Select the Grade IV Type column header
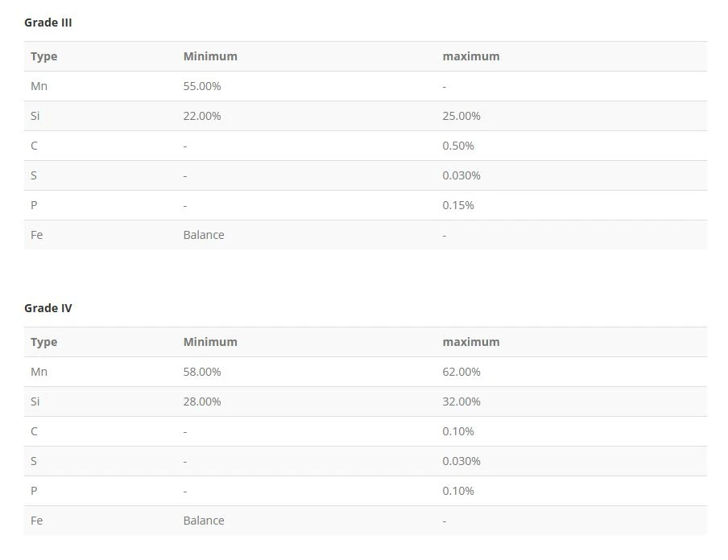The image size is (728, 560). 44,343
